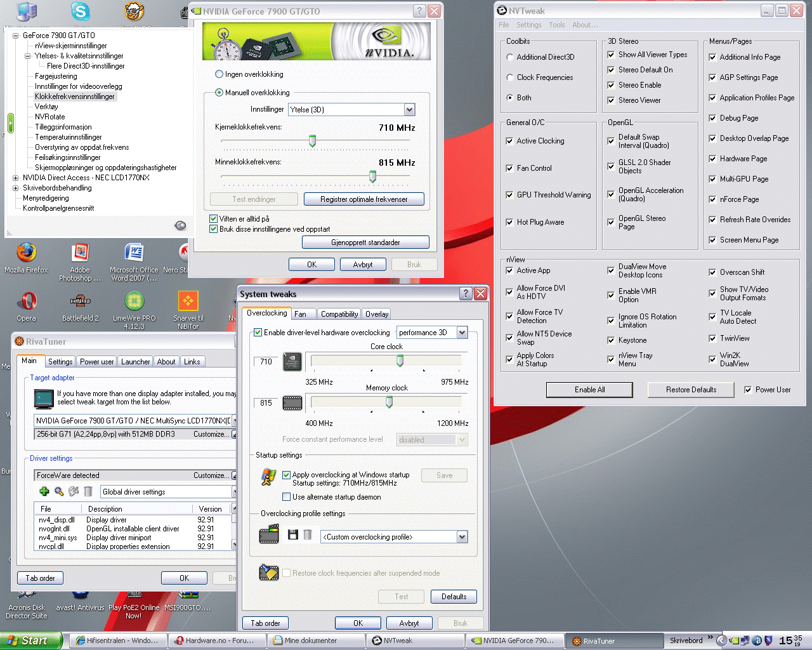Open the Opera desktop icon
The width and height of the screenshot is (812, 650).
coord(26,307)
